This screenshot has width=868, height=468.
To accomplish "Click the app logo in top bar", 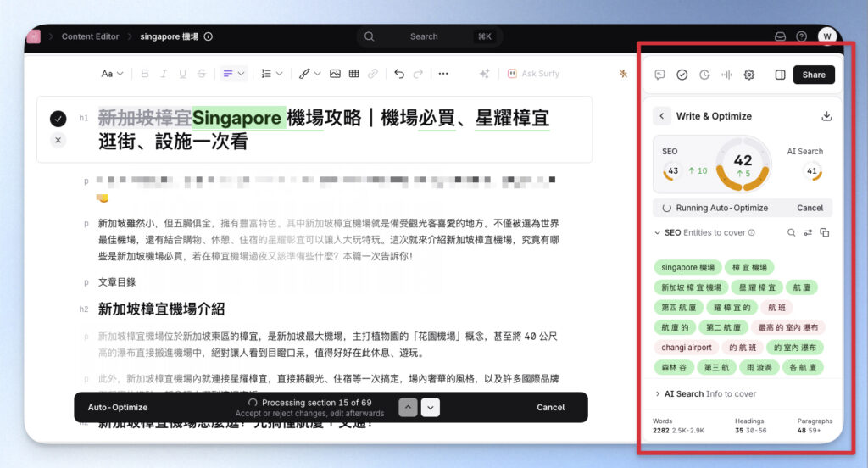I will [x=33, y=36].
